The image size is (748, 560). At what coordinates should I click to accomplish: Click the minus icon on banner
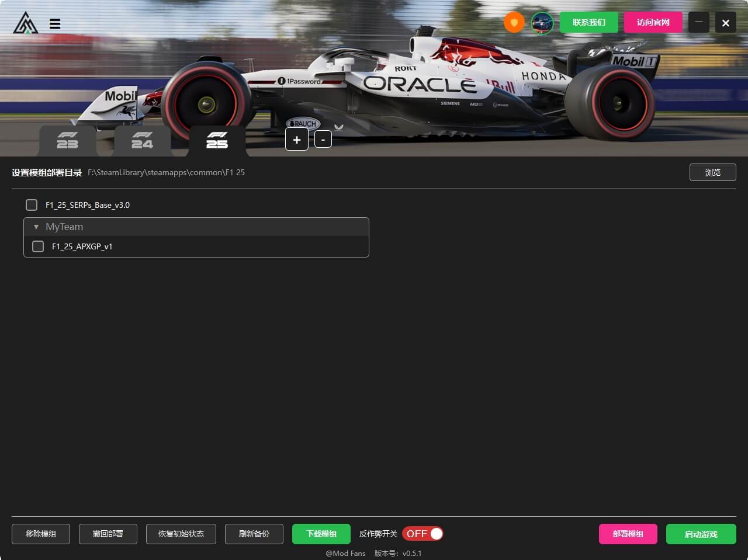323,140
